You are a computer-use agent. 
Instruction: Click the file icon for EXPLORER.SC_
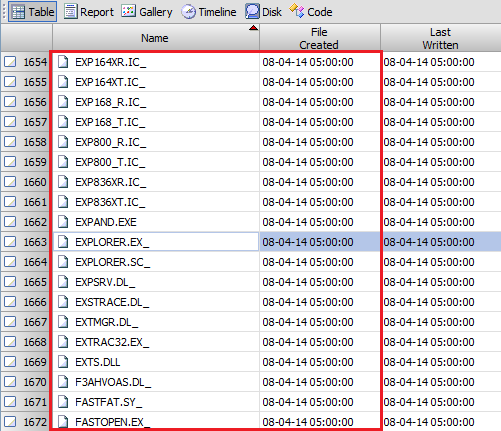pos(63,262)
